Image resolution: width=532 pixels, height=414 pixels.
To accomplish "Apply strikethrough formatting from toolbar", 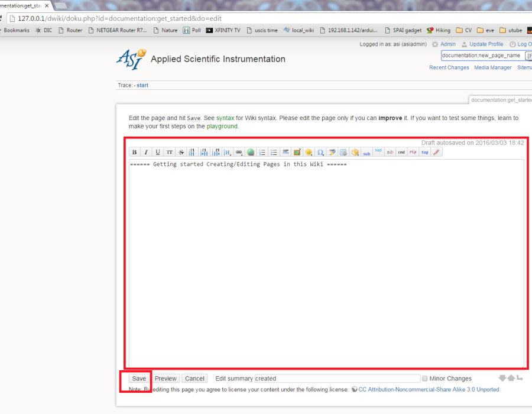I will point(181,153).
